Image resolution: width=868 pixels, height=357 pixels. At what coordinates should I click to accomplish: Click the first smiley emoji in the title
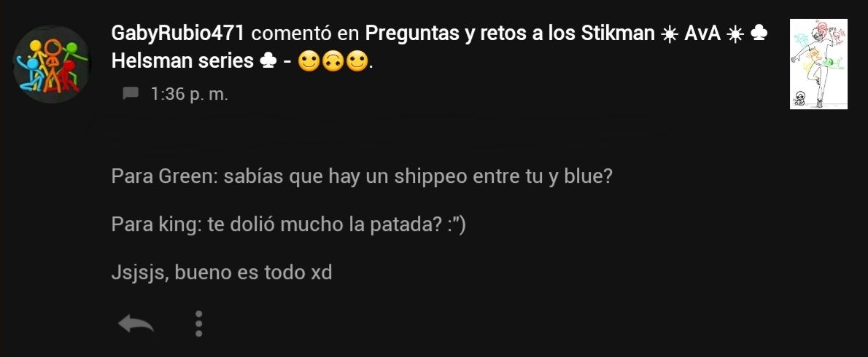point(309,61)
